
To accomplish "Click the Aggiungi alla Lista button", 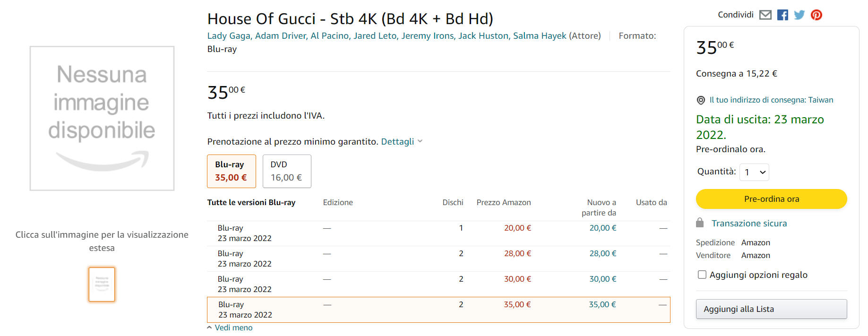I will (x=771, y=309).
